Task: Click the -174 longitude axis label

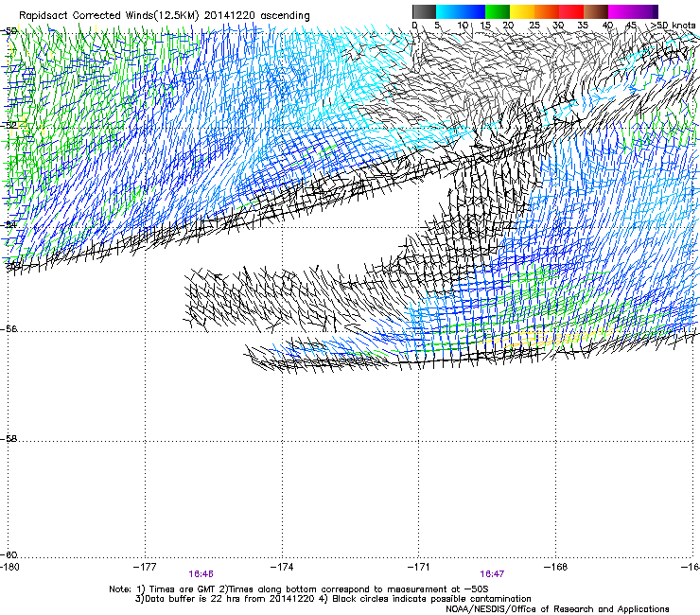Action: tap(282, 567)
